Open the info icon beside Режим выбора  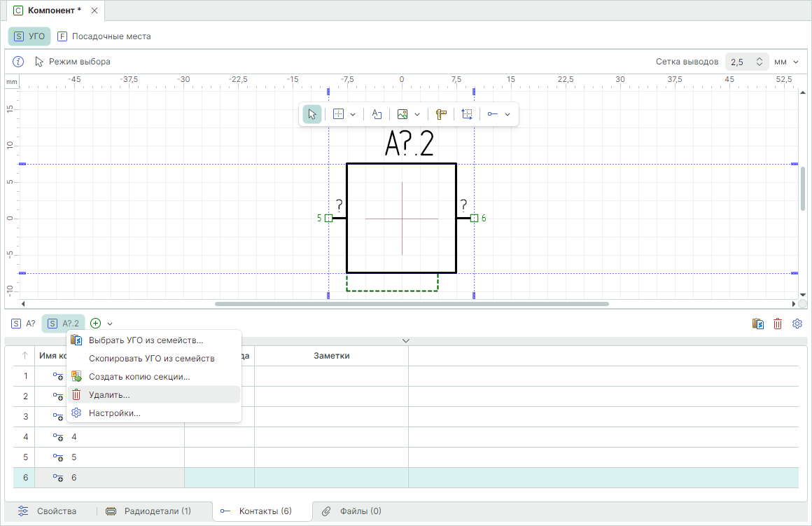[x=19, y=62]
